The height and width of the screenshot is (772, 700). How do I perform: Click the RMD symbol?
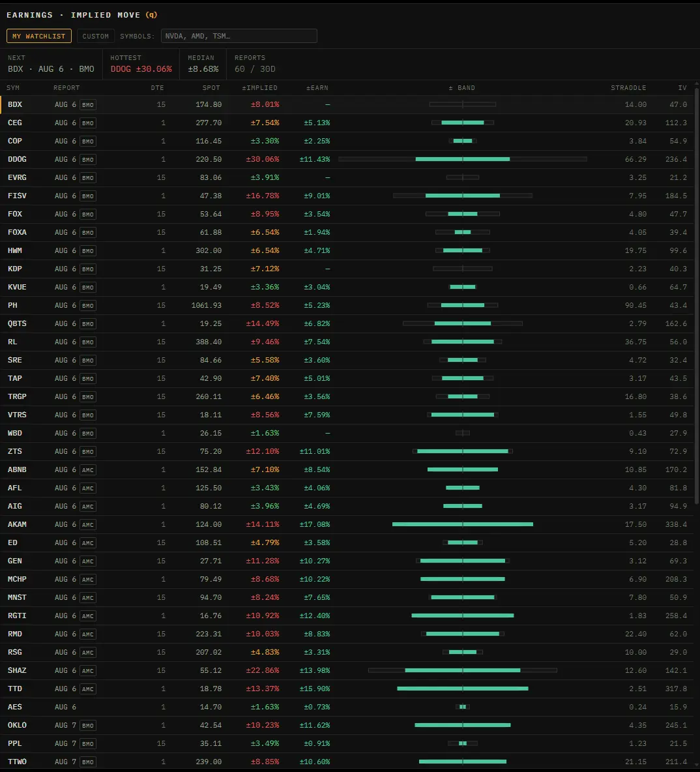coord(15,634)
